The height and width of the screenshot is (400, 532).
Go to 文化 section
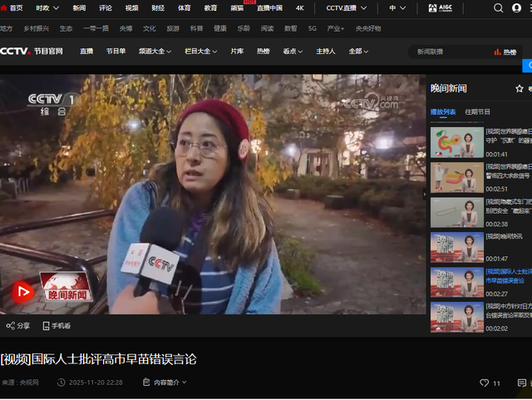tap(150, 28)
